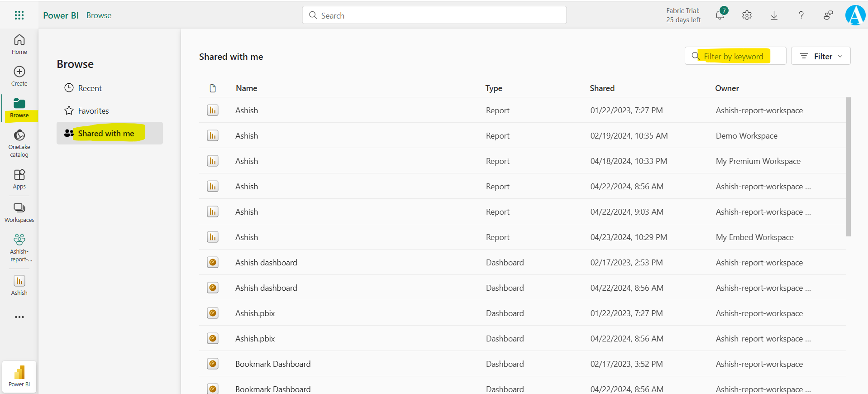Click the Filter by keyword field
Viewport: 868px width, 394px height.
[x=735, y=56]
